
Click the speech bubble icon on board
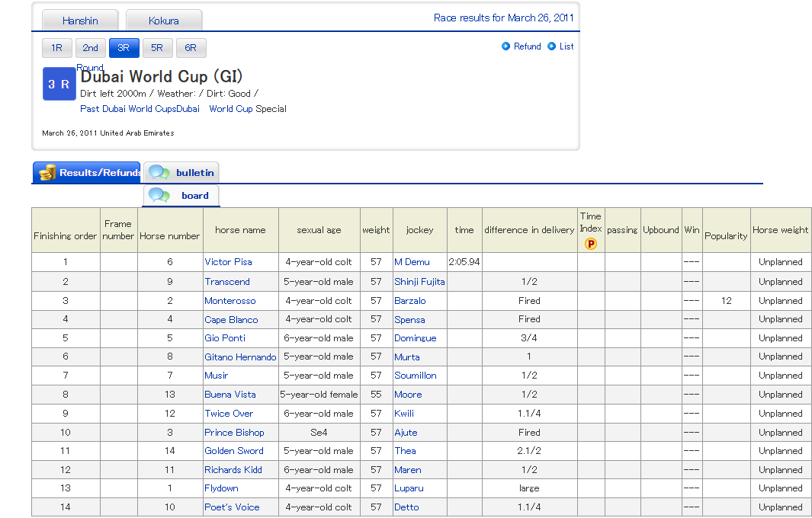tap(159, 195)
